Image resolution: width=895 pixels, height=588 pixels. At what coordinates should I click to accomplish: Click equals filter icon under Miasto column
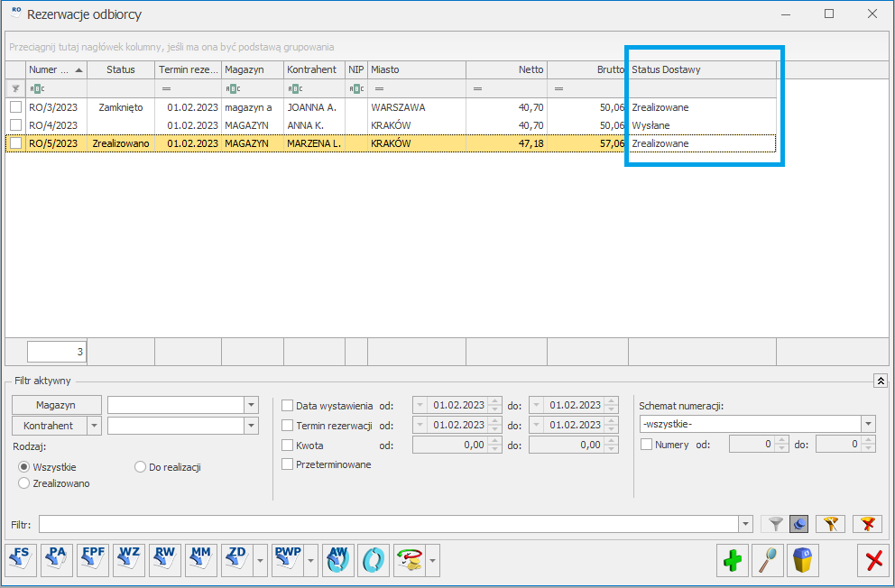pos(379,88)
